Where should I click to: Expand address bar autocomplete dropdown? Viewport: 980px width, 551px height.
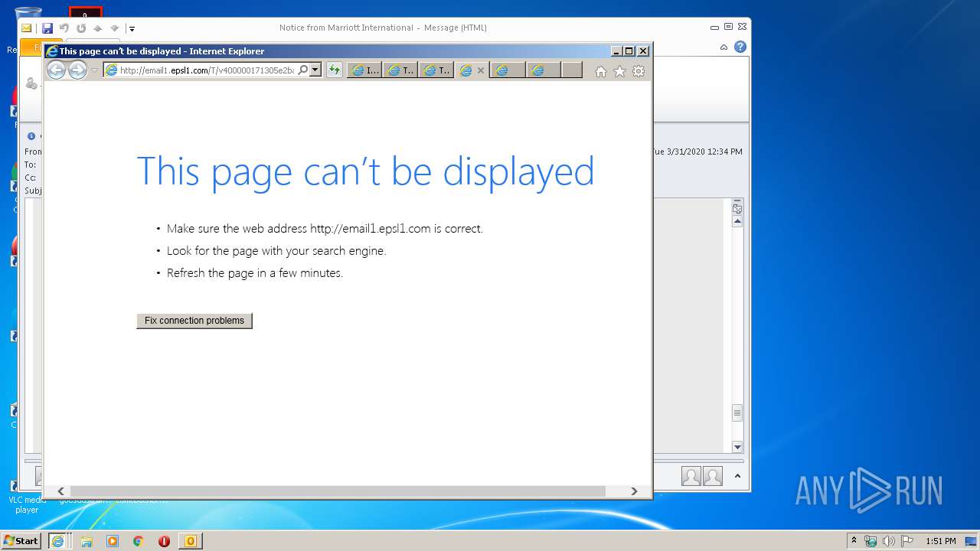pyautogui.click(x=315, y=70)
